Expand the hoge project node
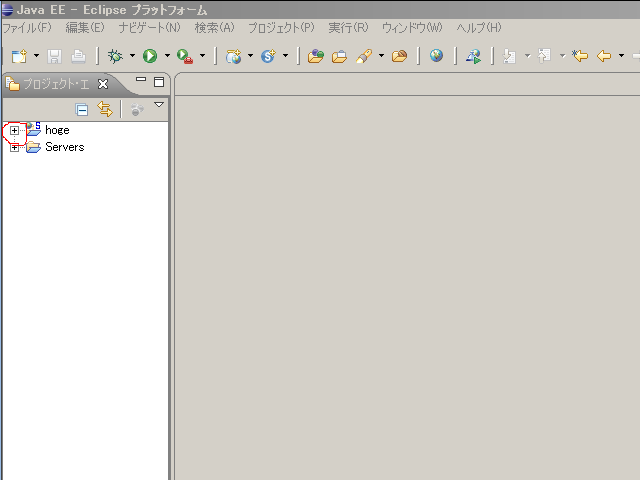This screenshot has width=640, height=480. pyautogui.click(x=14, y=131)
